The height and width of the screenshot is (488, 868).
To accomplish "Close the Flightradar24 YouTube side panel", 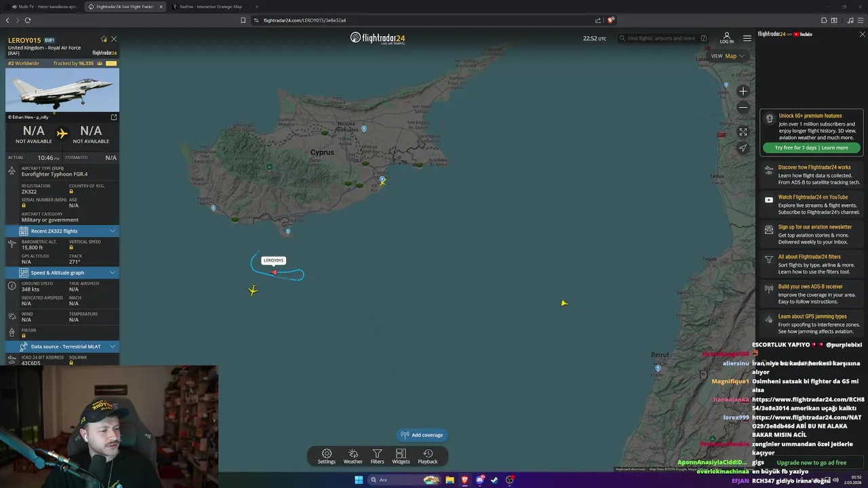I will [x=863, y=34].
